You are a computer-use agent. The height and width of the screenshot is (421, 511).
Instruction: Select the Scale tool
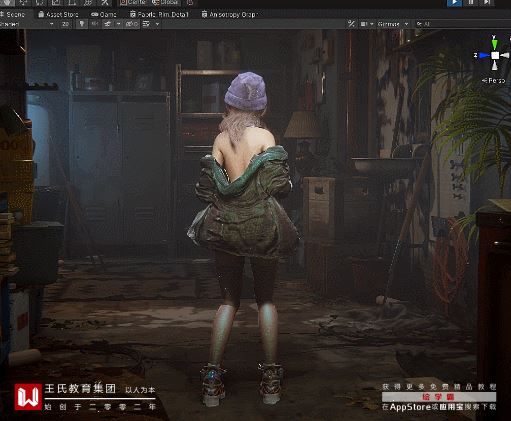pos(56,2)
